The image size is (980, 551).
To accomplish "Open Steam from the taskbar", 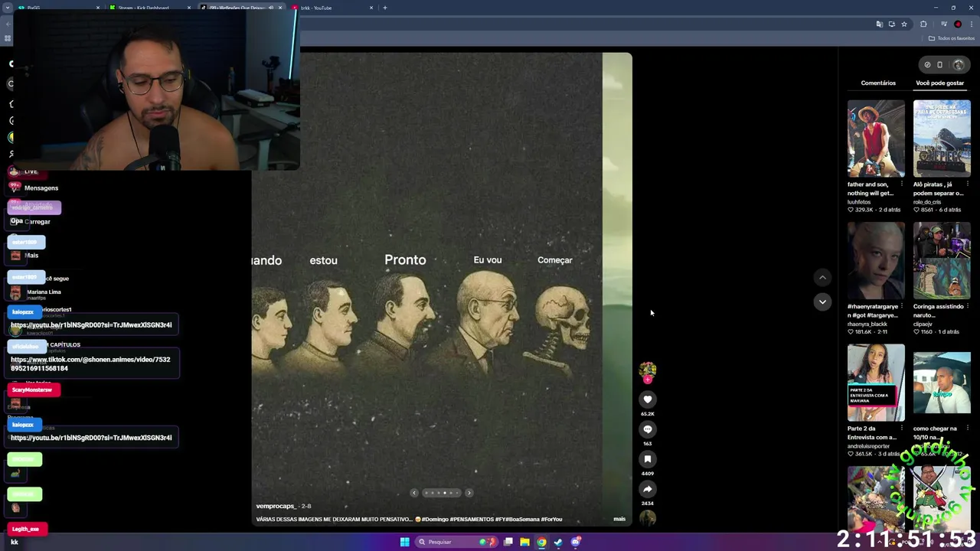I will (558, 542).
